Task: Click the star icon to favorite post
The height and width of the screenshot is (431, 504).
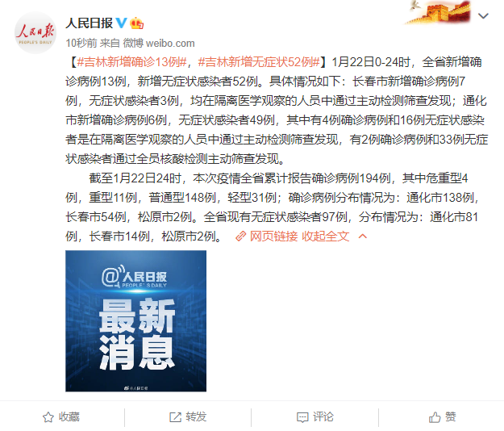Action: 48,417
